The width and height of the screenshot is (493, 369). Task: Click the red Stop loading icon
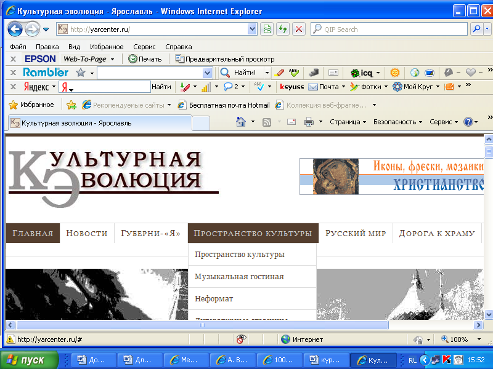pos(299,29)
